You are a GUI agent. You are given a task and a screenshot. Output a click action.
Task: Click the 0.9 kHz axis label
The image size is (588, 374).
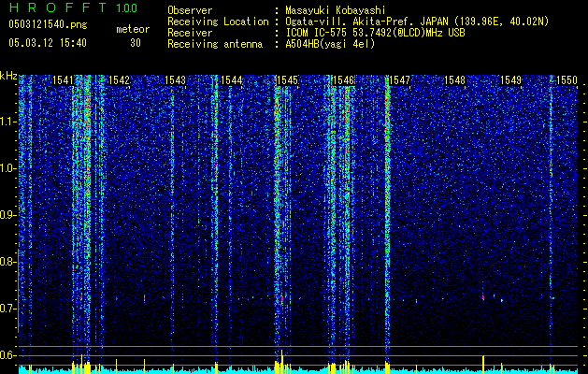[7, 215]
